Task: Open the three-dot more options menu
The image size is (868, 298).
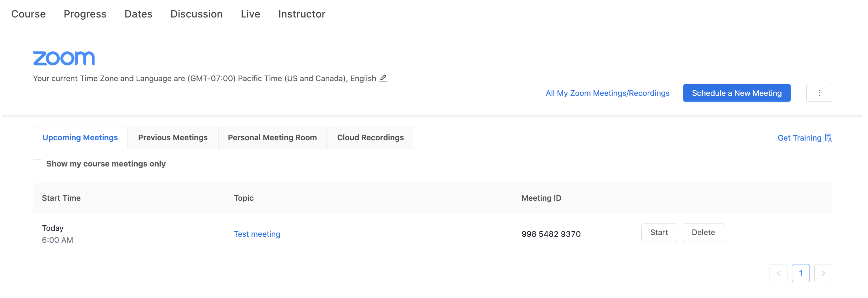Action: 819,93
